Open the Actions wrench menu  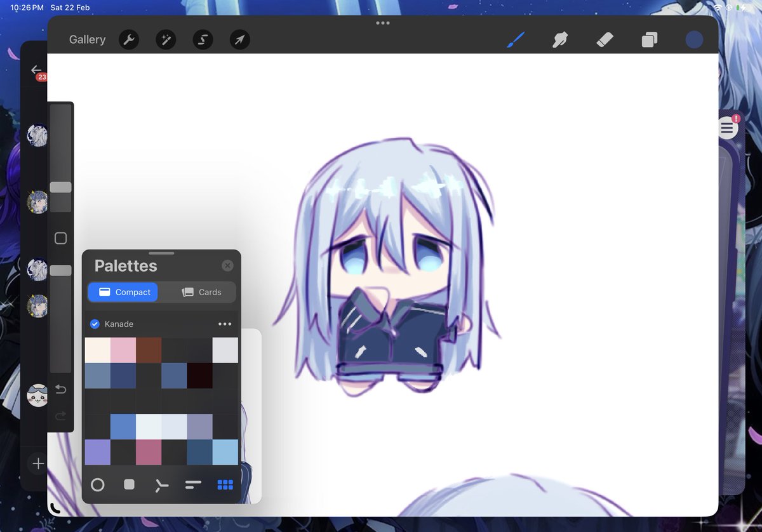tap(129, 40)
